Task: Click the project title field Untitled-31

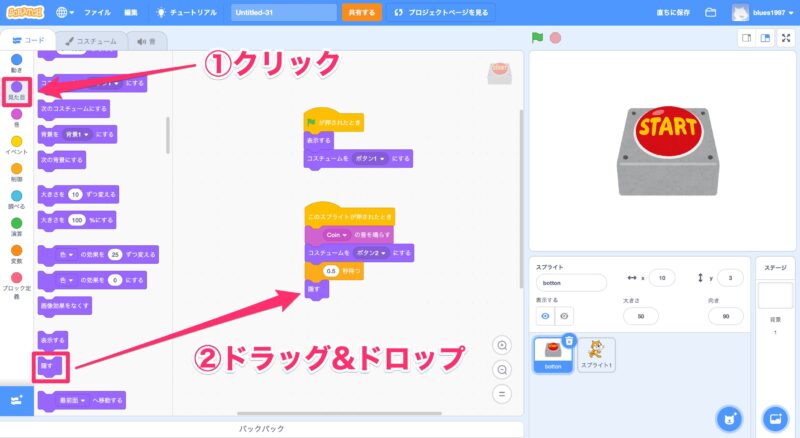Action: (x=283, y=13)
